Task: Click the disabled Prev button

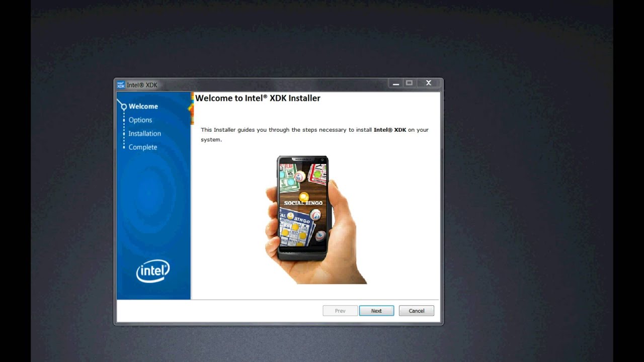Action: tap(340, 311)
